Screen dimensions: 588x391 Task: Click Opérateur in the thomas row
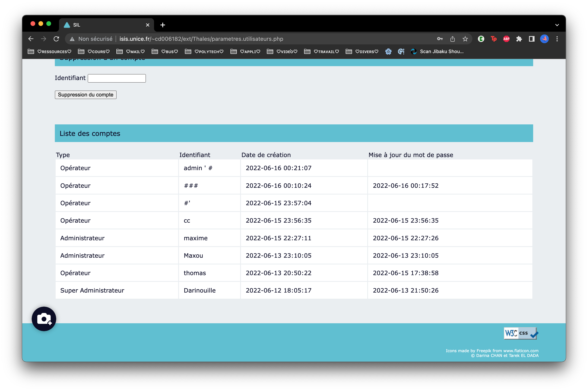pos(117,273)
